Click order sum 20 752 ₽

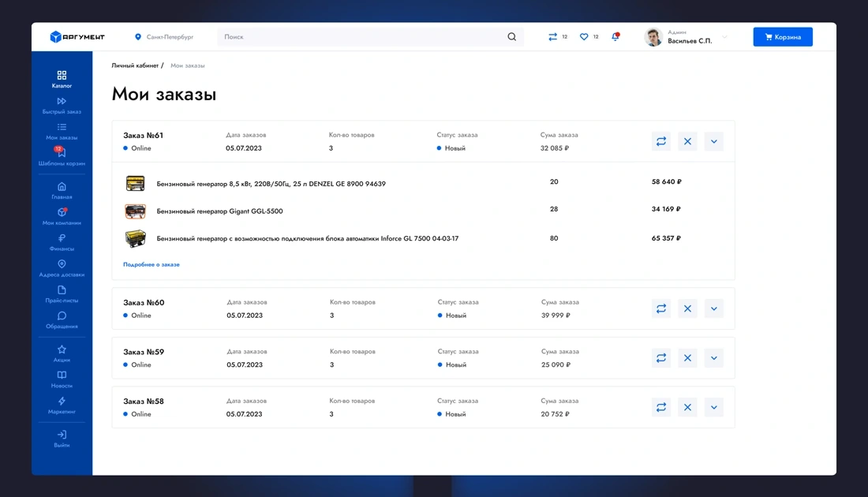556,413
